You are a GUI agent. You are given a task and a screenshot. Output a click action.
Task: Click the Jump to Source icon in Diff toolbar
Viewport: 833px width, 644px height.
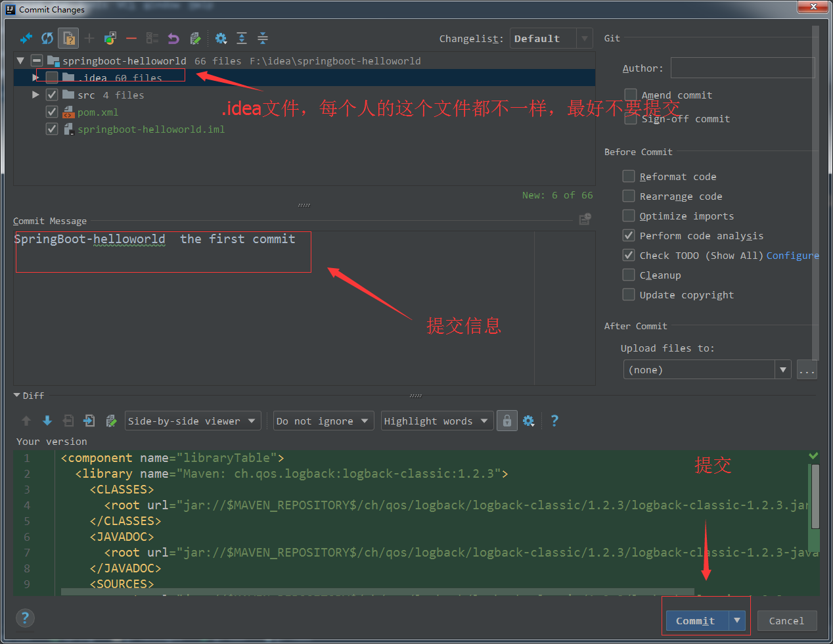click(111, 421)
